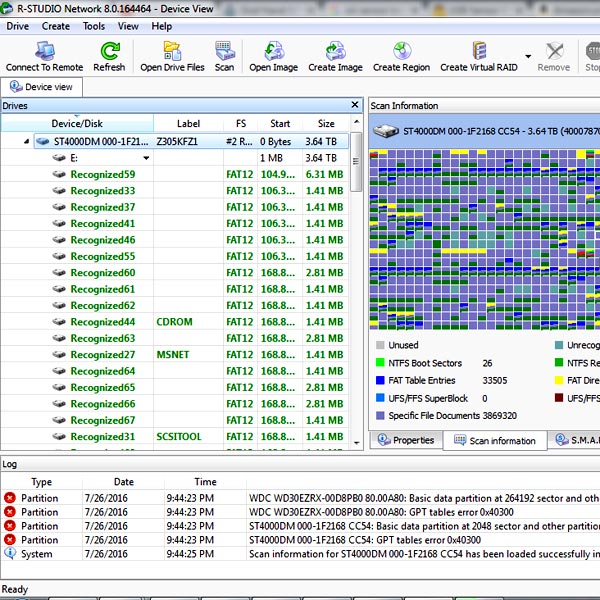This screenshot has width=600, height=600.
Task: Click the NTFS Boot Sectors green swatch
Action: (x=380, y=362)
